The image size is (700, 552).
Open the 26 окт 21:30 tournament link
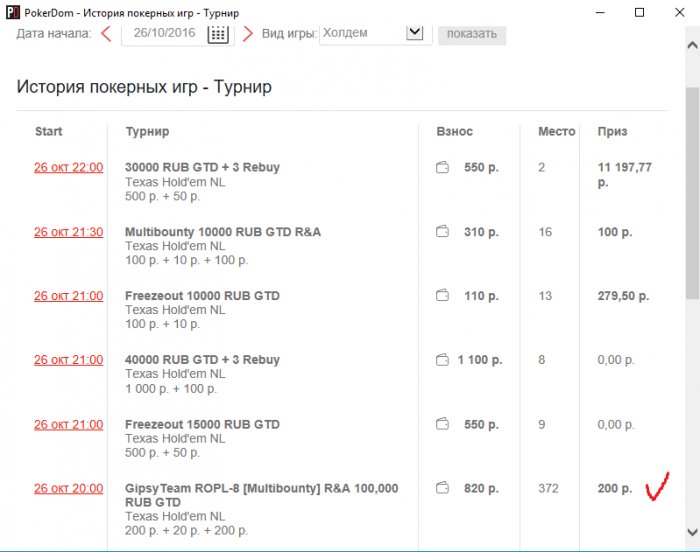[x=68, y=232]
